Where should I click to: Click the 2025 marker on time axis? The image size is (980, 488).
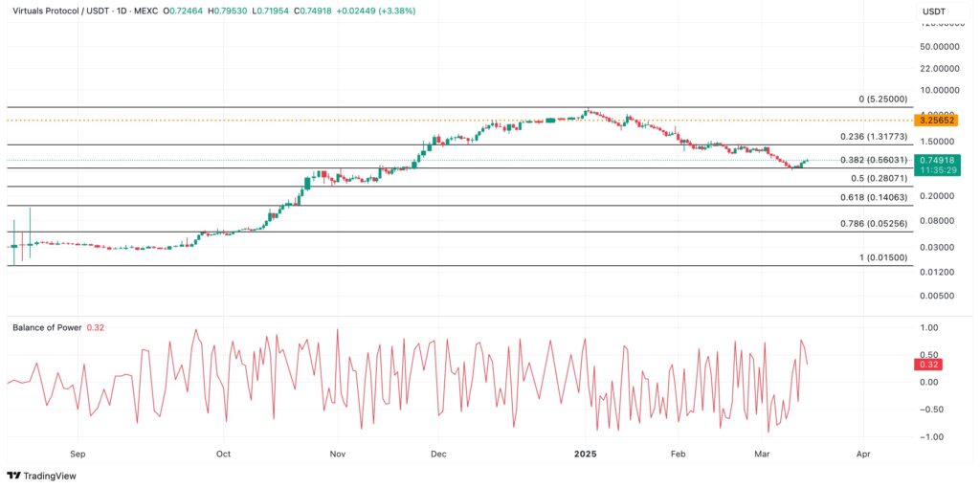586,454
